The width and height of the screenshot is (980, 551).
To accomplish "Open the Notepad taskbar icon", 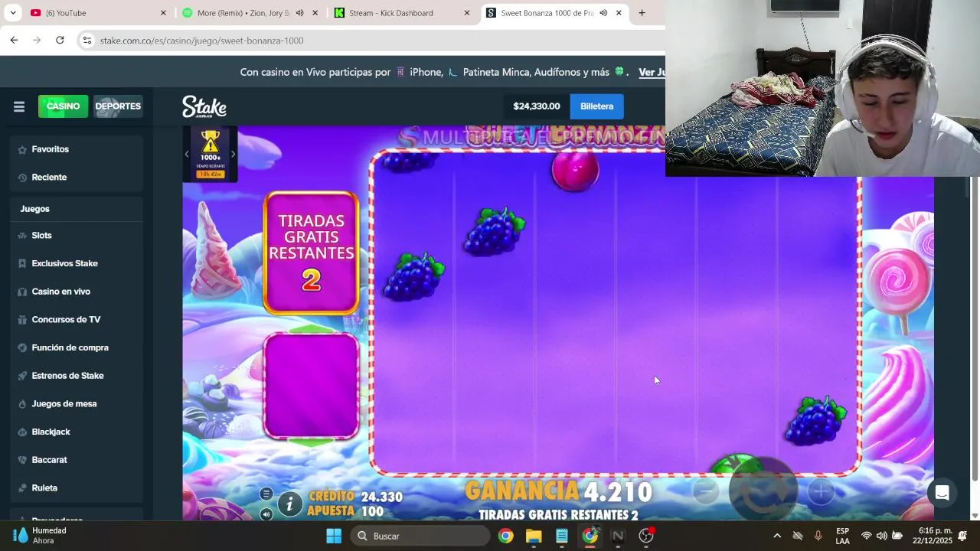I will pos(562,536).
